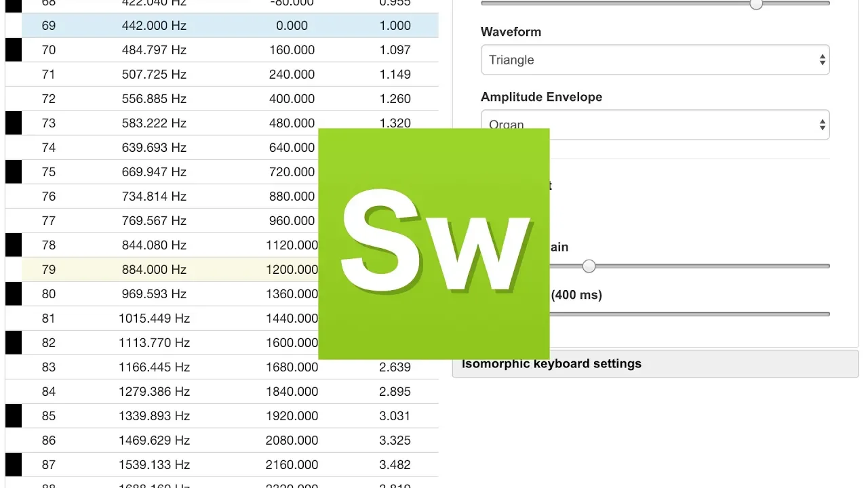
Task: Select note number 72 in the table
Action: tap(49, 99)
